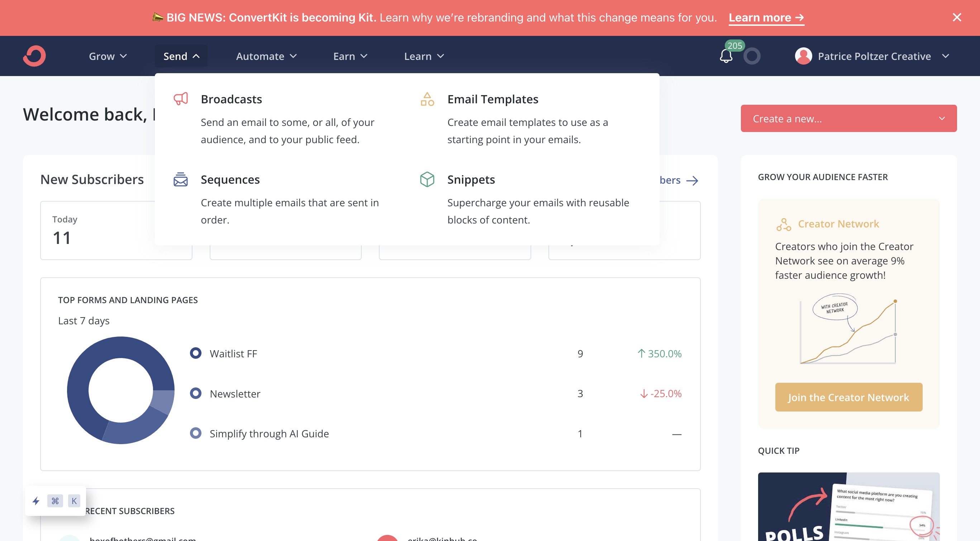Click the RECENT SUBSCRIBERS heading

tap(130, 511)
